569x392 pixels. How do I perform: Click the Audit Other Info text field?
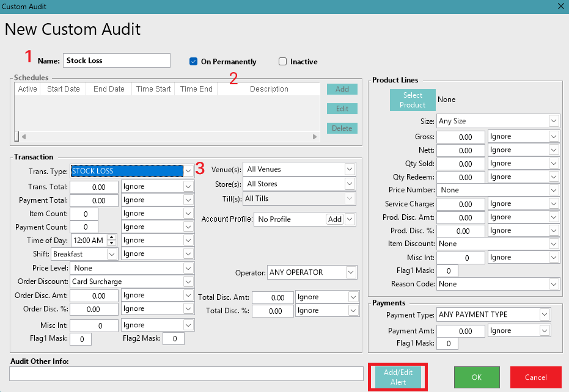coord(186,374)
